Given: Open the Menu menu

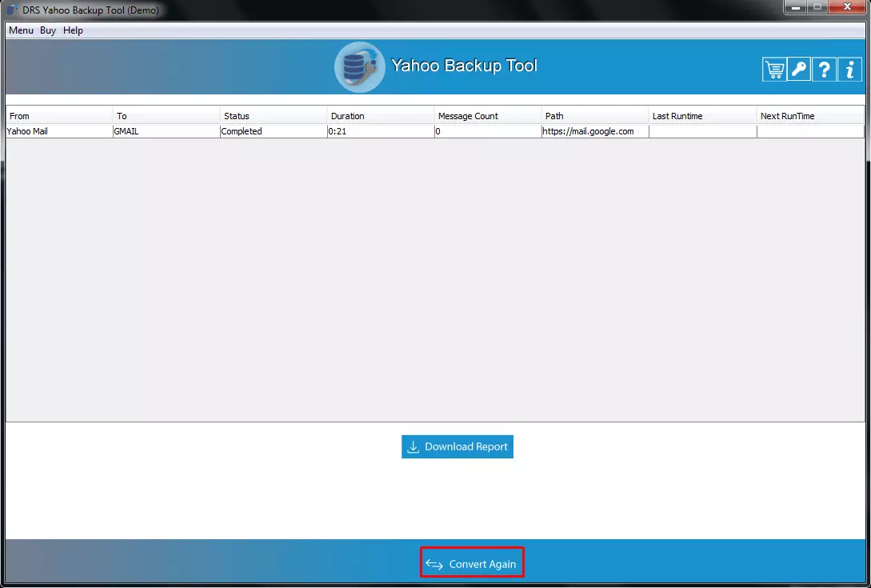Looking at the screenshot, I should click(x=21, y=30).
